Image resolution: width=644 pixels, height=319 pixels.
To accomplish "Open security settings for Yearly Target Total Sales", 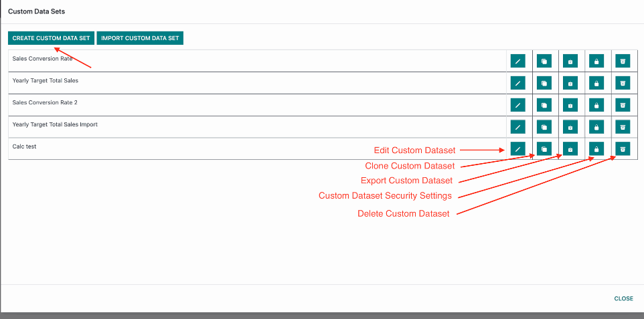I will [x=596, y=83].
